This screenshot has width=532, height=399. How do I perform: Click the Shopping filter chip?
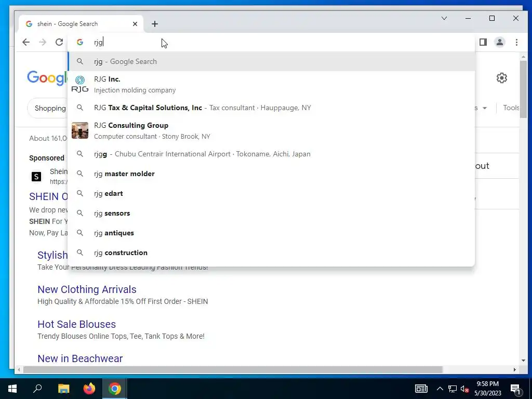point(48,108)
